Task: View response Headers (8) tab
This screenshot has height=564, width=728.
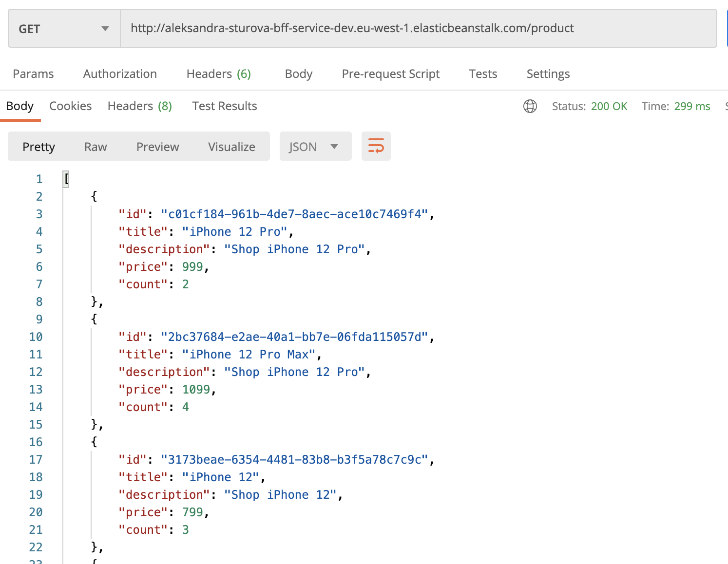Action: pyautogui.click(x=140, y=106)
